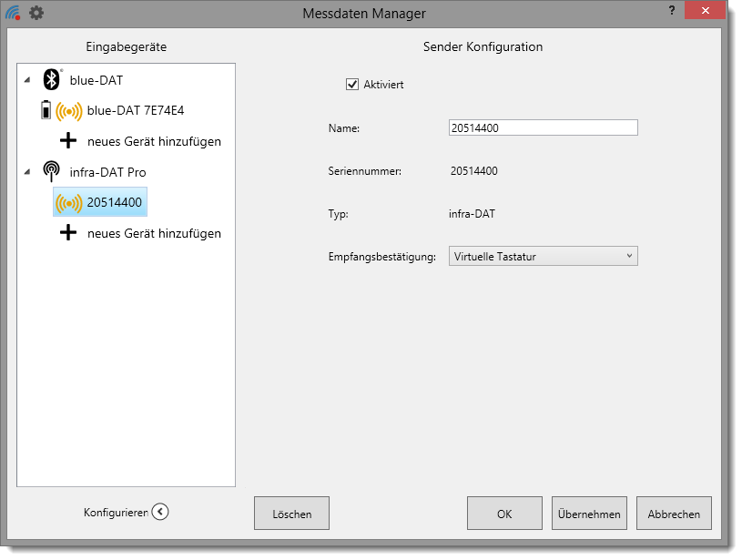742x560 pixels.
Task: Open settings via the gear icon
Action: (36, 13)
